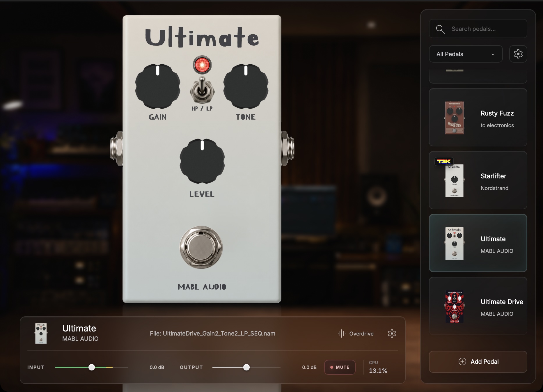Click the OUTPUT level slider handle

coord(246,367)
